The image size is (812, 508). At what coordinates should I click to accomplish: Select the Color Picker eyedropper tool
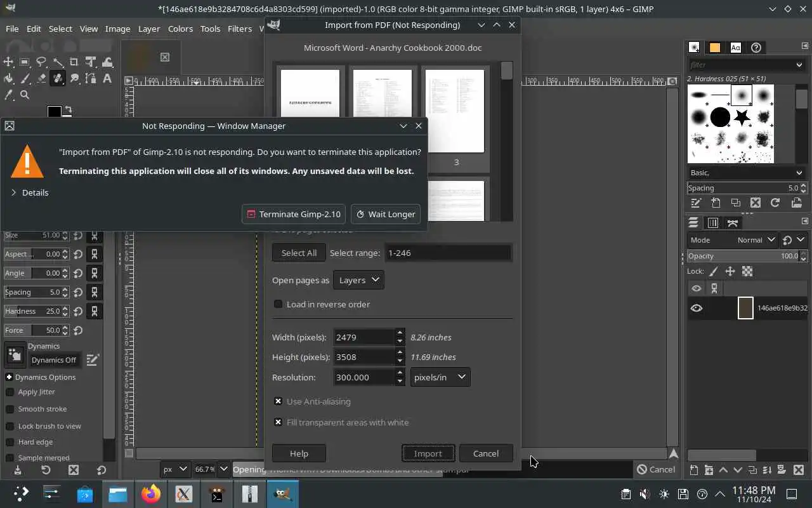click(x=8, y=95)
